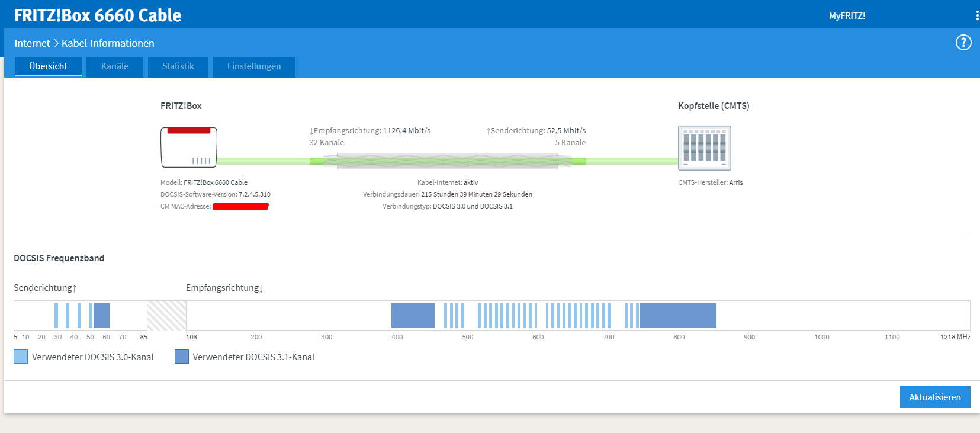
Task: Click the DOCSIS 3.1 upstream block near 60 MHz
Action: point(101,316)
